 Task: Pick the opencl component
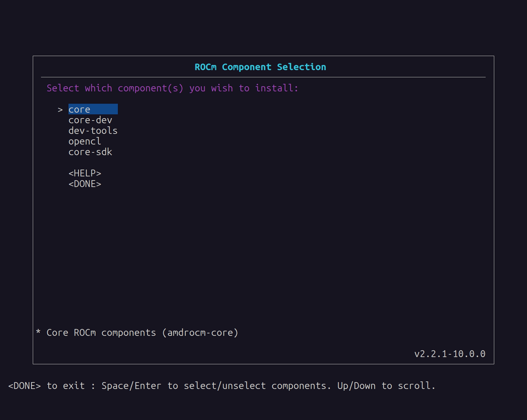[x=85, y=141]
